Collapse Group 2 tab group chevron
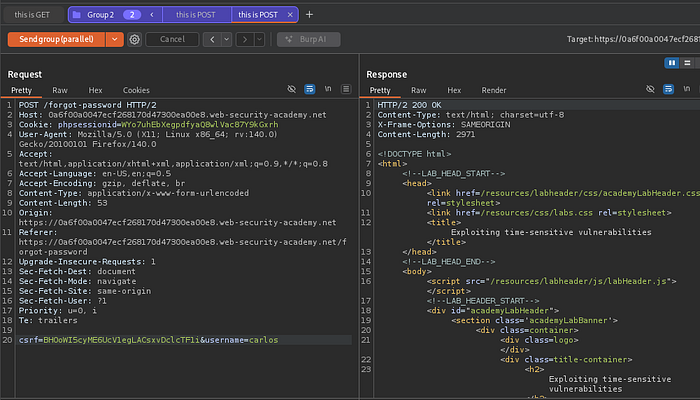The image size is (700, 400). click(152, 15)
